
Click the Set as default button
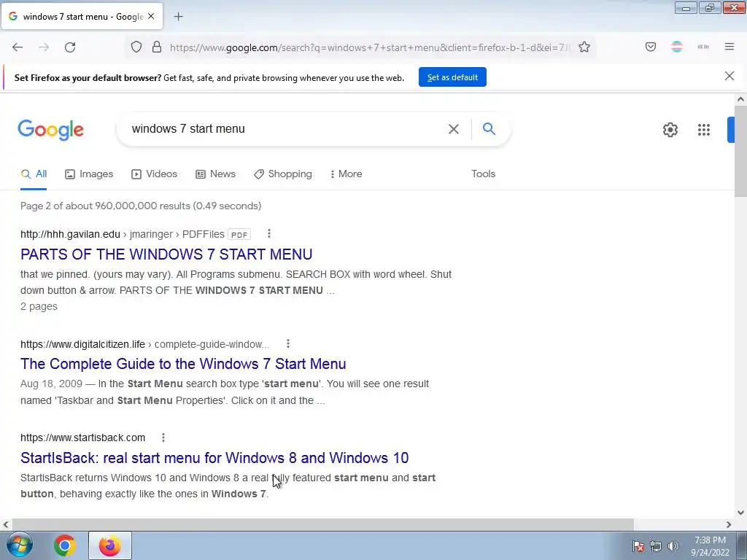pos(452,77)
